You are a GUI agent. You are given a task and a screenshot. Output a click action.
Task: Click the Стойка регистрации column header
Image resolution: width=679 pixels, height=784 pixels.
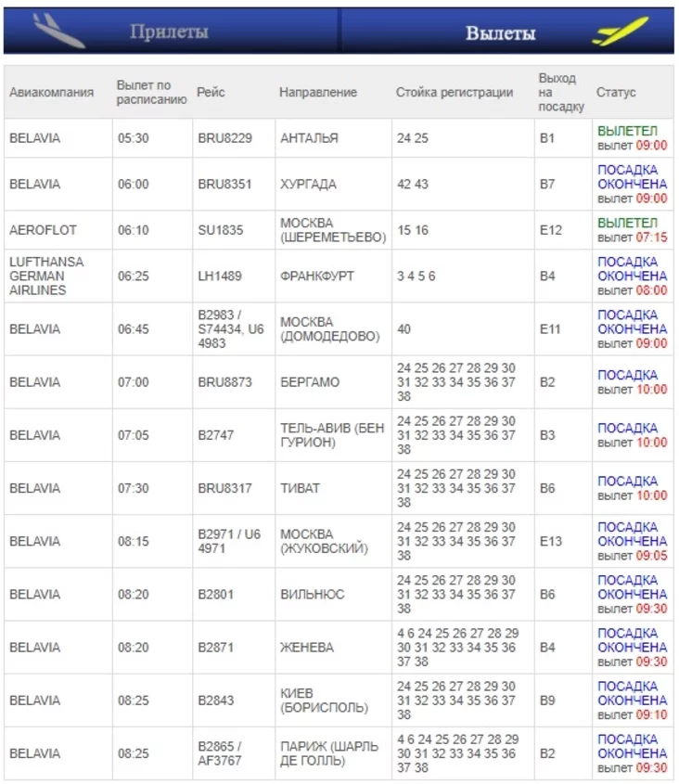point(455,92)
